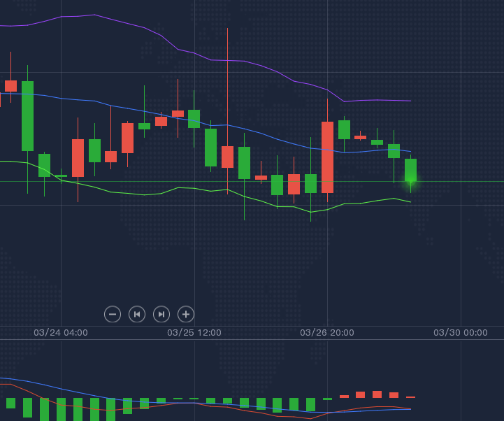This screenshot has height=421, width=504.
Task: Select the 03/30 00:00 time label
Action: pyautogui.click(x=461, y=333)
